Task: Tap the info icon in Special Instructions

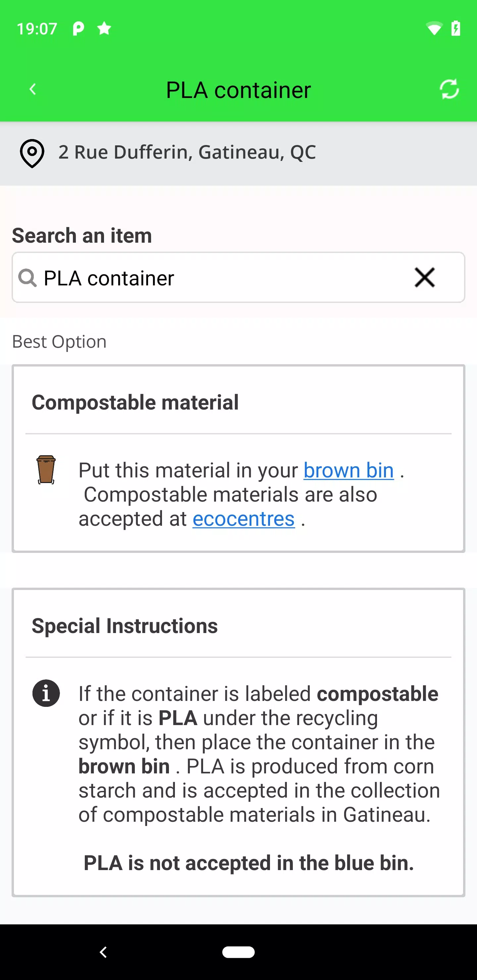Action: 46,693
